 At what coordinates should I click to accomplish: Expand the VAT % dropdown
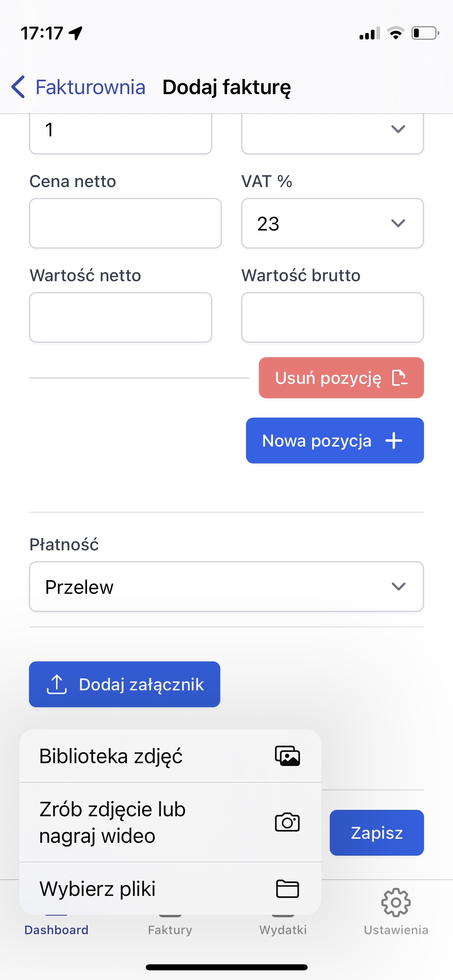pos(332,223)
